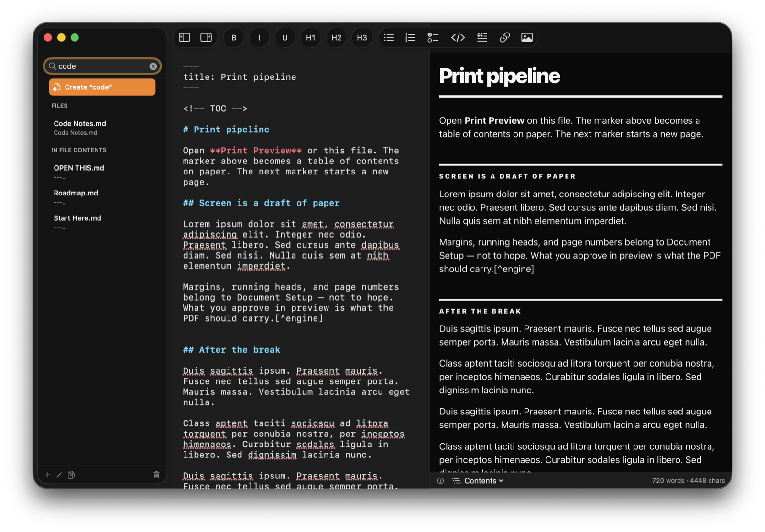Click 'SCREEN IS A DRAFT OF PAPER' preview heading
Viewport: 765px width, 532px height.
(x=507, y=176)
